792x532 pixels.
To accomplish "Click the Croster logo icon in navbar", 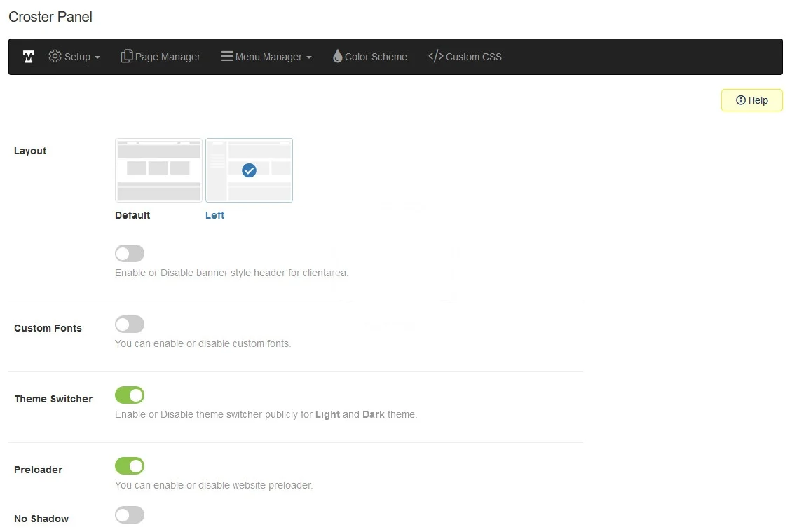I will tap(28, 57).
